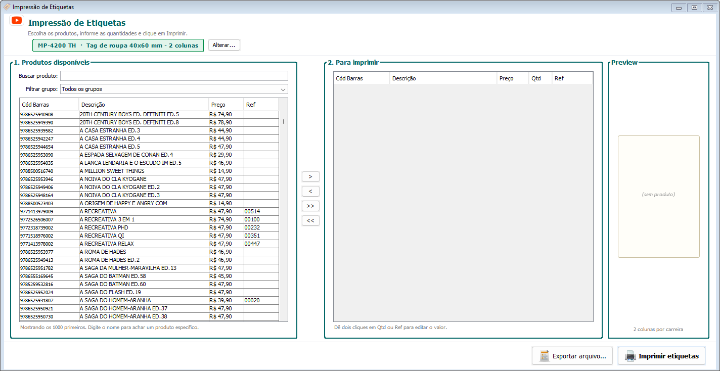Click the 2 colunas por carreira note
The width and height of the screenshot is (720, 371).
658,329
